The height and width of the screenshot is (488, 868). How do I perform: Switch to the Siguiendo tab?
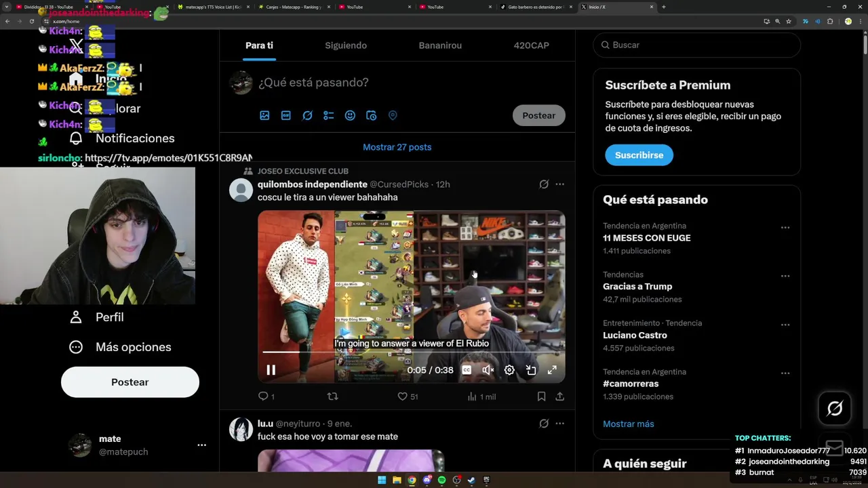tap(346, 45)
